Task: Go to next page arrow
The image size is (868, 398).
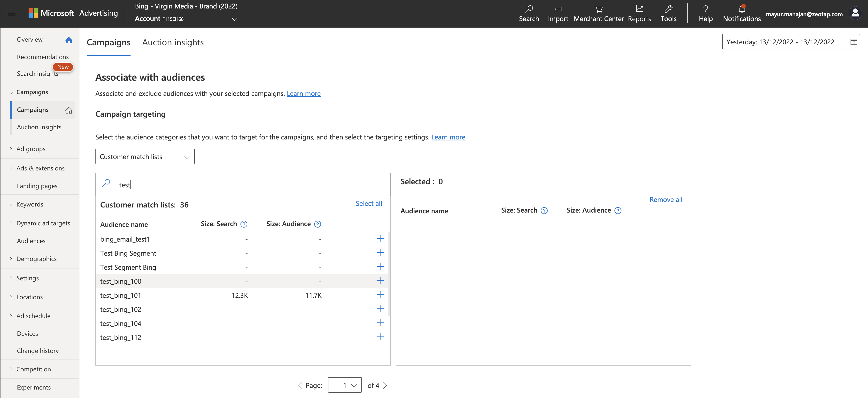Action: (x=386, y=385)
